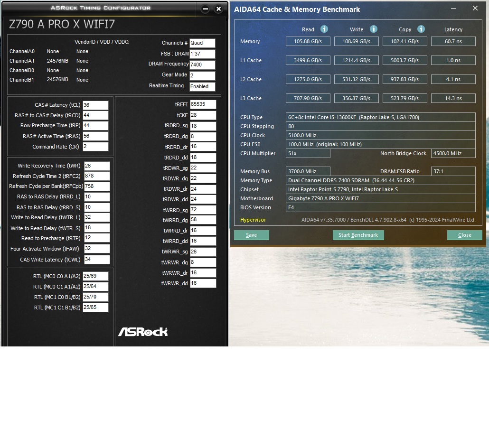The height and width of the screenshot is (448, 489).
Task: Click the Row Precharge Time (tRP) field
Action: pos(95,126)
